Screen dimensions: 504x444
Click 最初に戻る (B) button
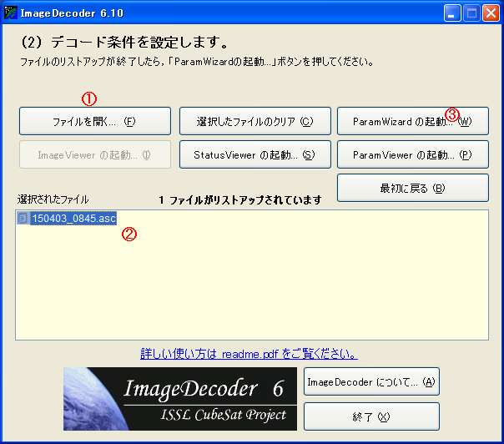pos(413,188)
